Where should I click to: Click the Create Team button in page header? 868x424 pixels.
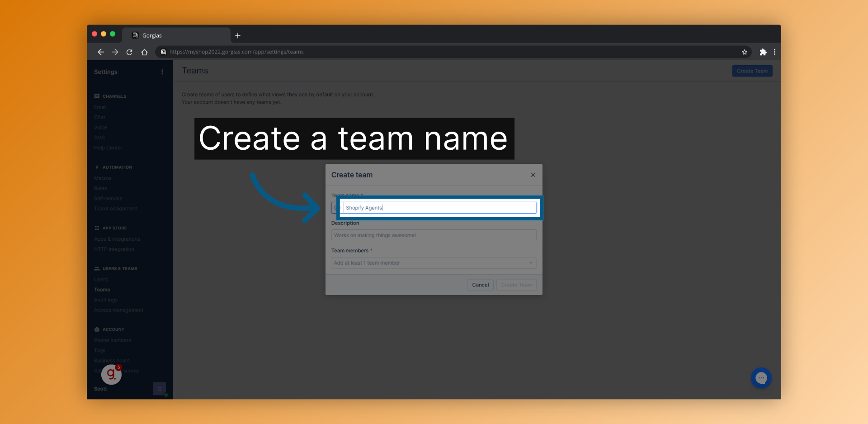(x=752, y=71)
